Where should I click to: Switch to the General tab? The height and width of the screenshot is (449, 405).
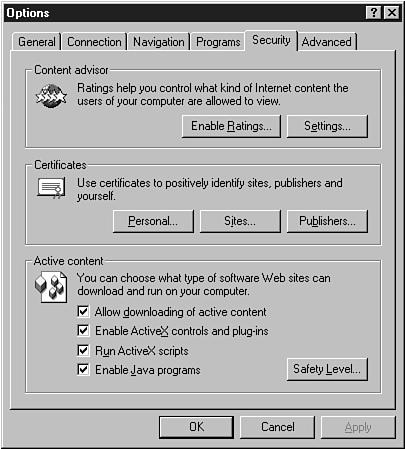37,42
